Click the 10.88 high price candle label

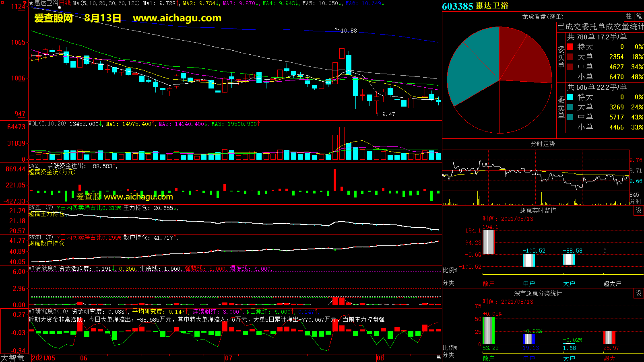click(349, 31)
